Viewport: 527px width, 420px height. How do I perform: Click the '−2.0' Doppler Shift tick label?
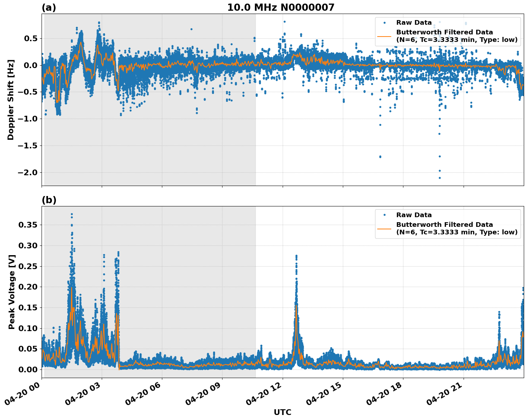pyautogui.click(x=28, y=172)
